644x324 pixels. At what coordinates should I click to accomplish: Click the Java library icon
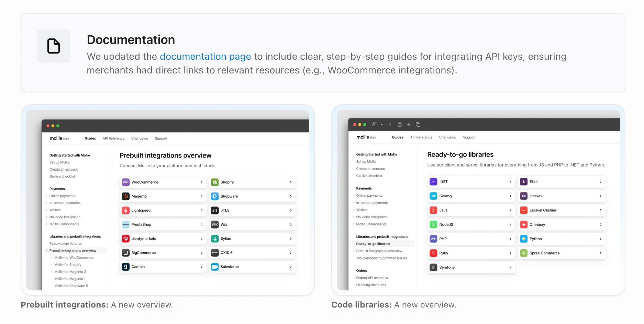coord(434,210)
